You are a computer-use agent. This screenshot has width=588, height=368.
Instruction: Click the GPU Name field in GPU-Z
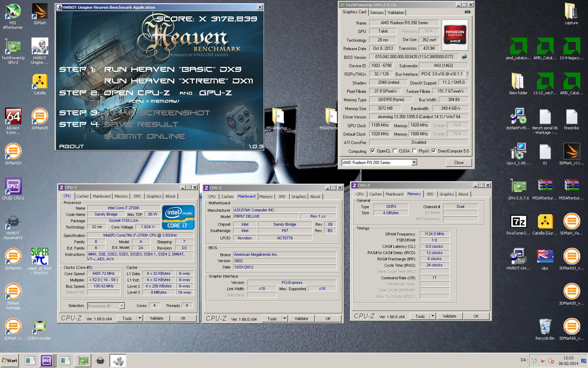point(404,23)
